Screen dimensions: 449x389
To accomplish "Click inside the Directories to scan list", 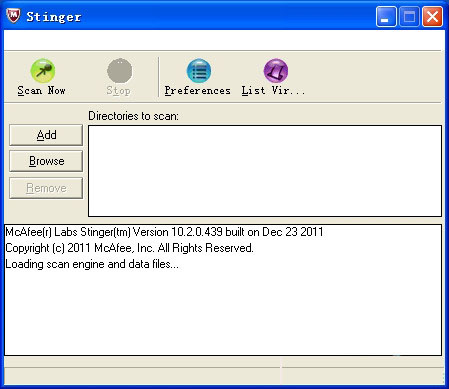I will point(265,171).
